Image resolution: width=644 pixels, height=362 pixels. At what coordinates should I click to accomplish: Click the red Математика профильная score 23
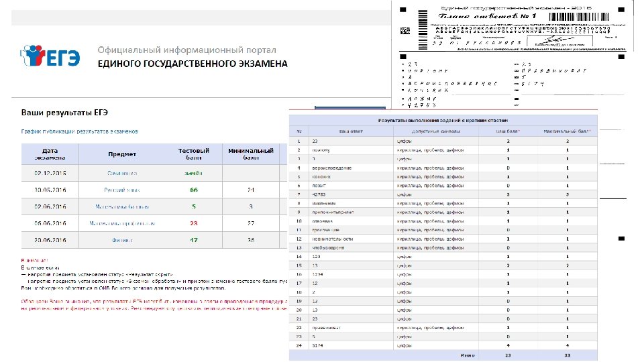[x=194, y=224]
